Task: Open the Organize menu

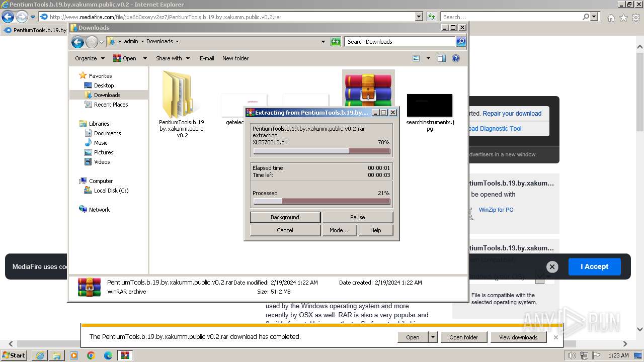Action: 90,58
